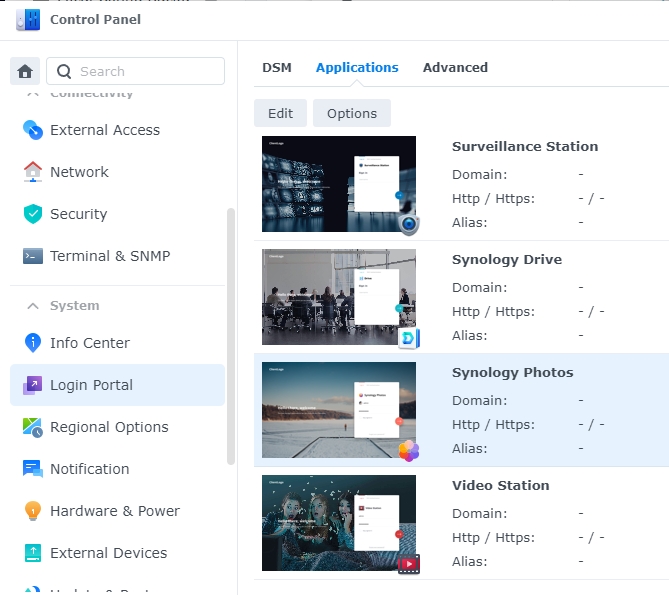Image resolution: width=669 pixels, height=595 pixels.
Task: Click the Regional Options icon
Action: [x=33, y=427]
